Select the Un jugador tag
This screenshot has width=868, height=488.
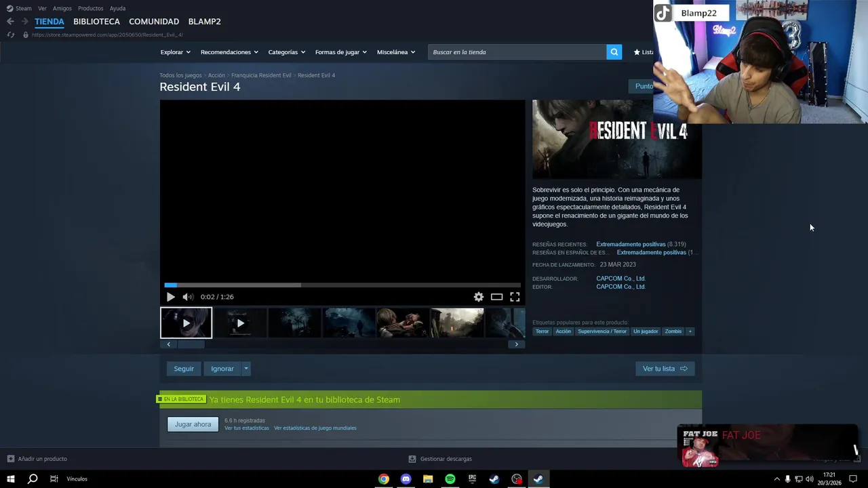pos(646,331)
